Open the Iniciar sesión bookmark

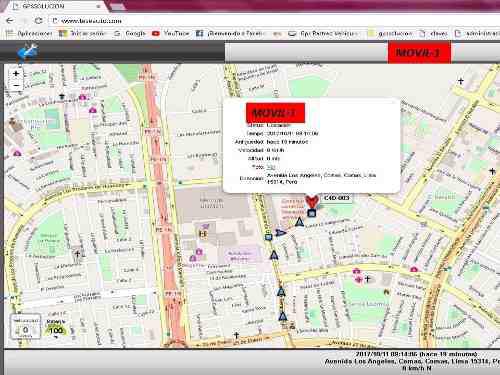(82, 33)
